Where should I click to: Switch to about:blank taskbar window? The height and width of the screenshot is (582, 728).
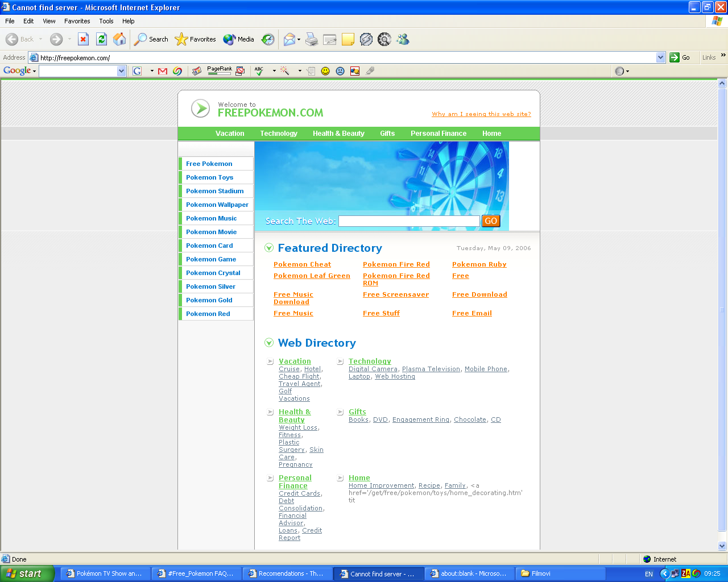point(470,573)
